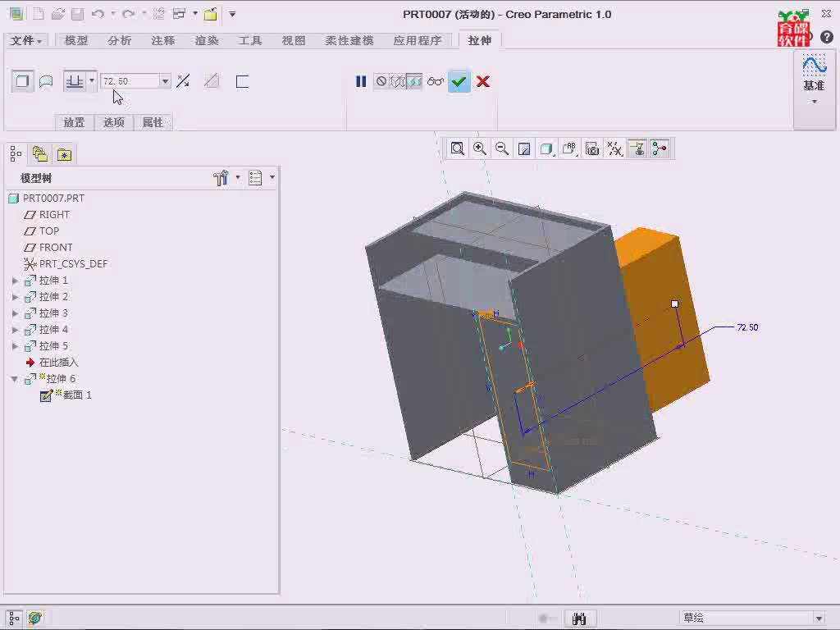Toggle annotation display icon
Viewport: 840px width, 630px height.
click(637, 148)
